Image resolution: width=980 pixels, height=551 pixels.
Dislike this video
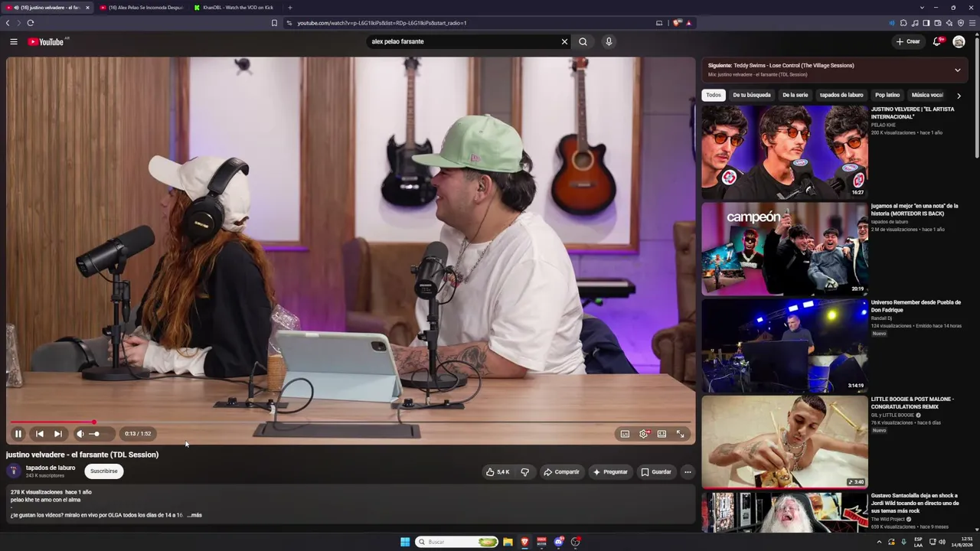(524, 472)
